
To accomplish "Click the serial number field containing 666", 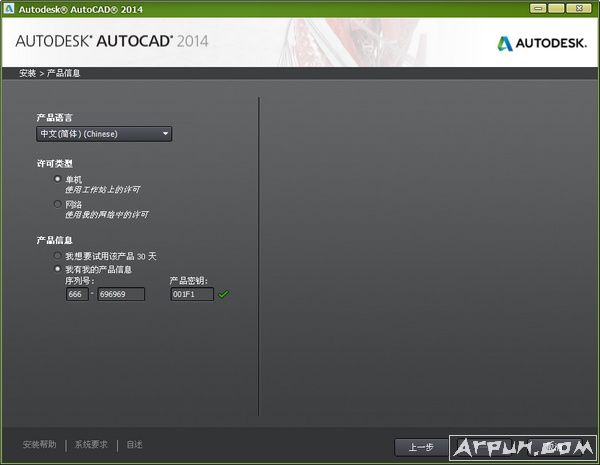I will pyautogui.click(x=77, y=294).
